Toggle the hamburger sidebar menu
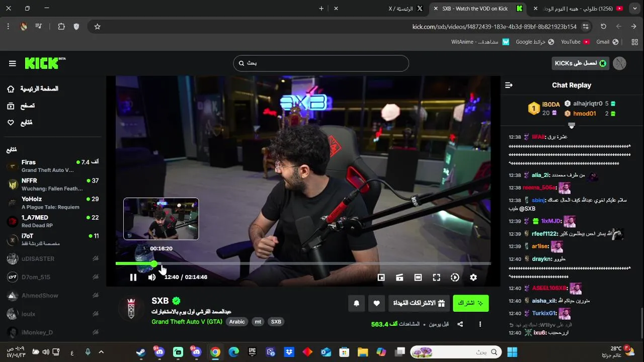This screenshot has width=644, height=362. pos(13,63)
